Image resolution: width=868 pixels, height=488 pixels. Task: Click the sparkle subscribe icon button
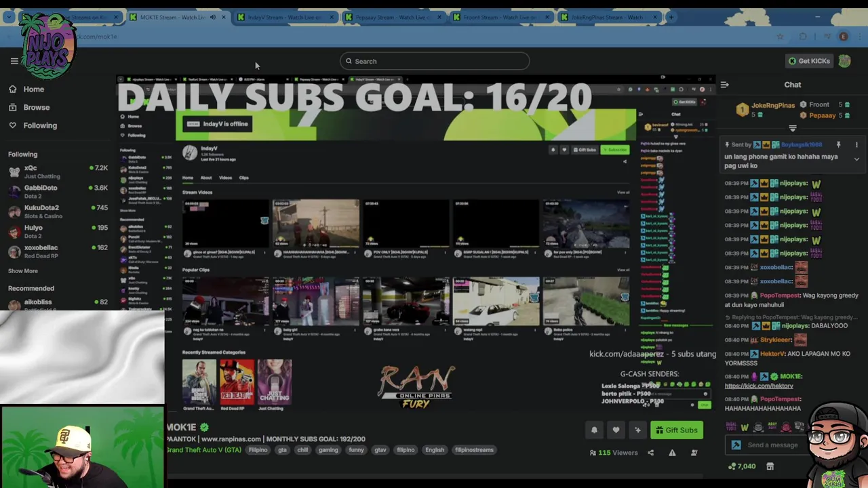click(637, 430)
